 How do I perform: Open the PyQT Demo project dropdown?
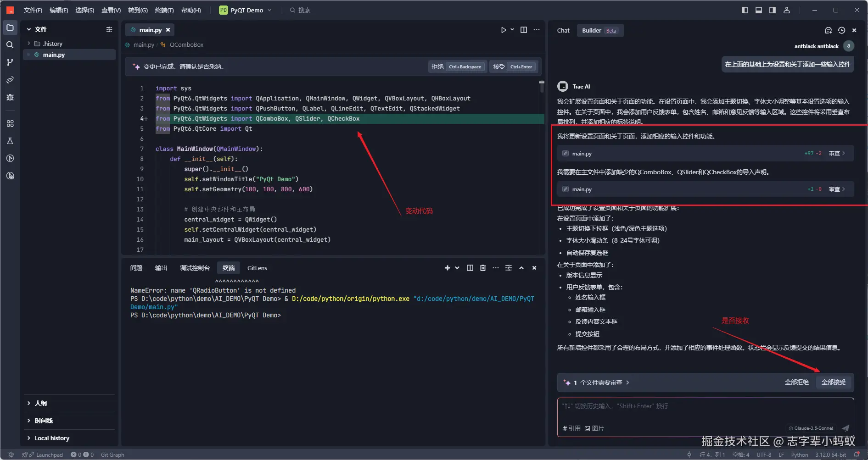click(x=246, y=10)
